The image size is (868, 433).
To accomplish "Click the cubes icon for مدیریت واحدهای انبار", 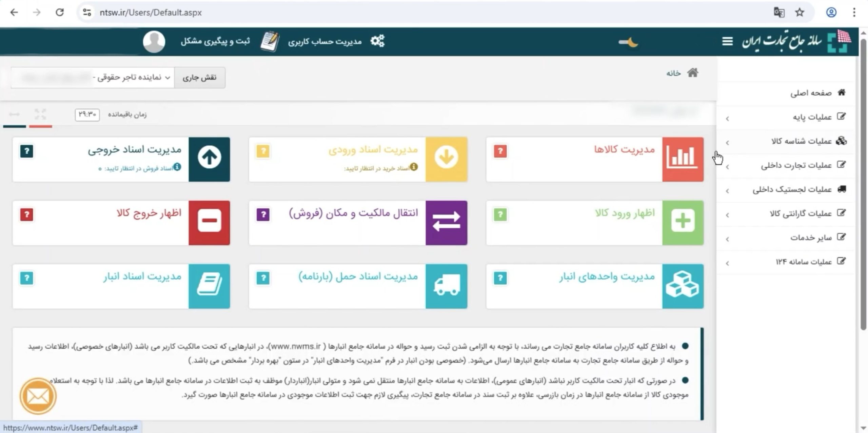I will coord(683,286).
